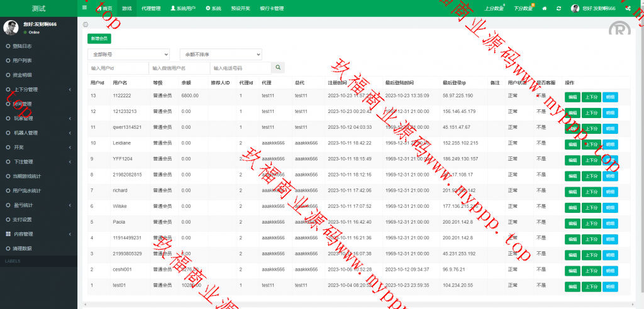Open the 上分数量 notification counter
The width and height of the screenshot is (644, 309).
[496, 9]
